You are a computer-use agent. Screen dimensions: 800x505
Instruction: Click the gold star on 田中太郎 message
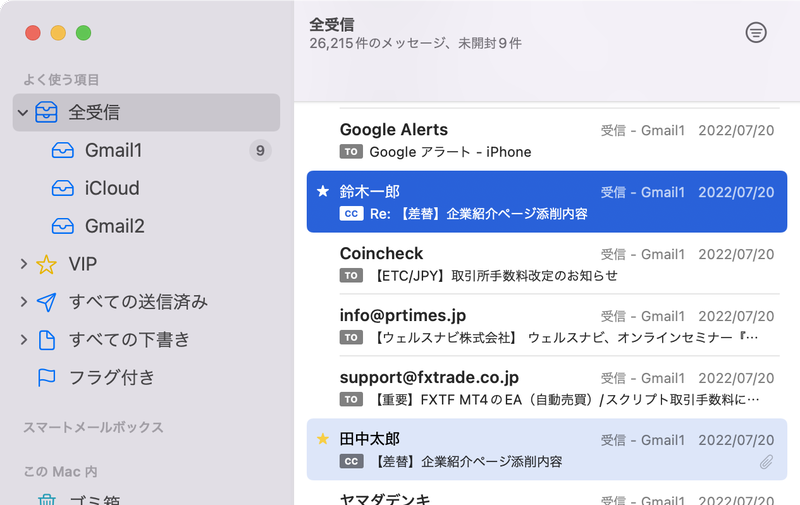(x=323, y=439)
